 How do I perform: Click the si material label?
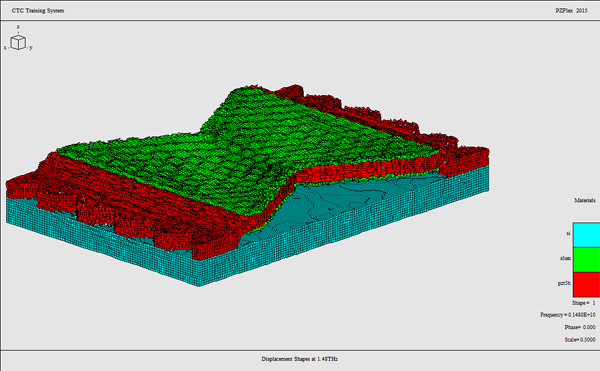[x=569, y=233]
